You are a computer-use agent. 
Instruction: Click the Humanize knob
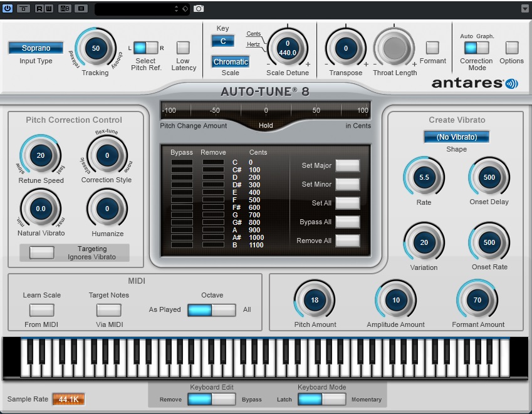click(x=107, y=209)
